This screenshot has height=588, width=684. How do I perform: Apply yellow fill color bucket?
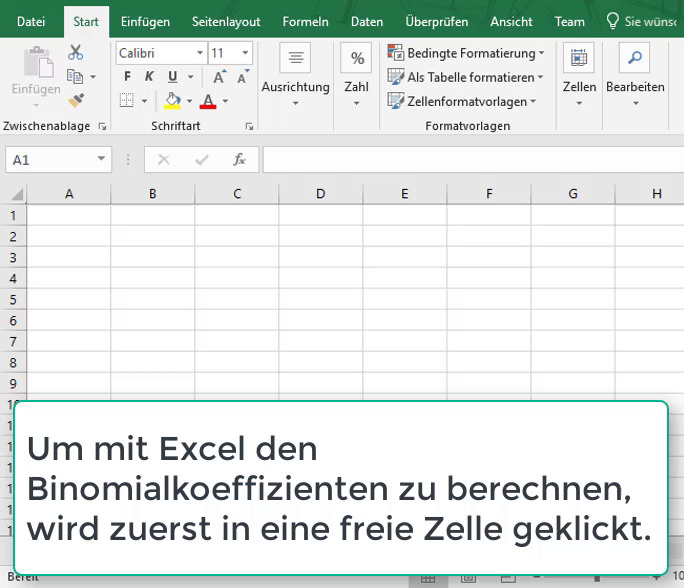pyautogui.click(x=172, y=101)
